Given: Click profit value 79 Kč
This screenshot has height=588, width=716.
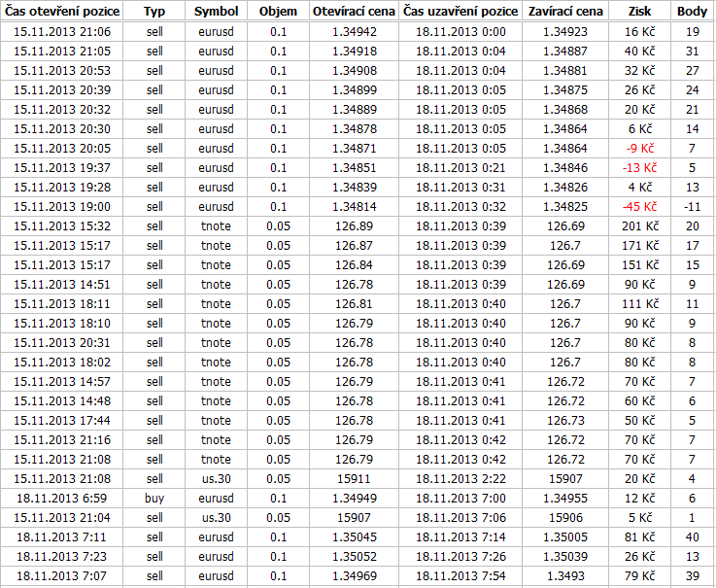Looking at the screenshot, I should [639, 575].
